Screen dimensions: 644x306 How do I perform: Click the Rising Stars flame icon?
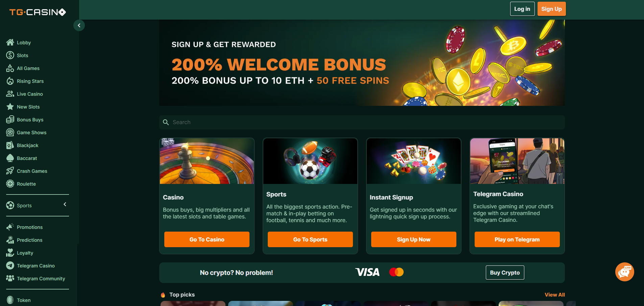coord(10,81)
